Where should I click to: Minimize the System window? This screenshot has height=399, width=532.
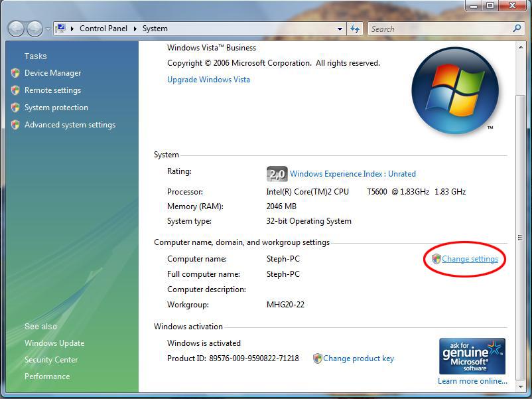pos(474,5)
